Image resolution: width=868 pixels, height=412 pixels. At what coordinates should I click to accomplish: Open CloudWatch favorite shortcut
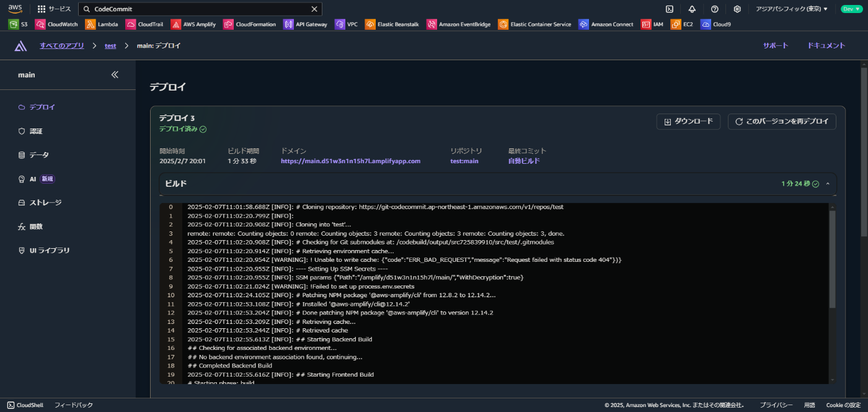(x=56, y=24)
